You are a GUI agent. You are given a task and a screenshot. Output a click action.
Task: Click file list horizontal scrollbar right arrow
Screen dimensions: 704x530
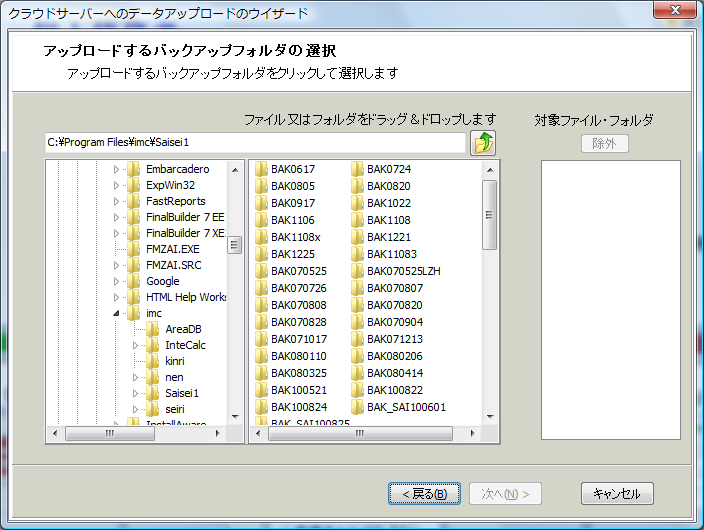pyautogui.click(x=473, y=434)
